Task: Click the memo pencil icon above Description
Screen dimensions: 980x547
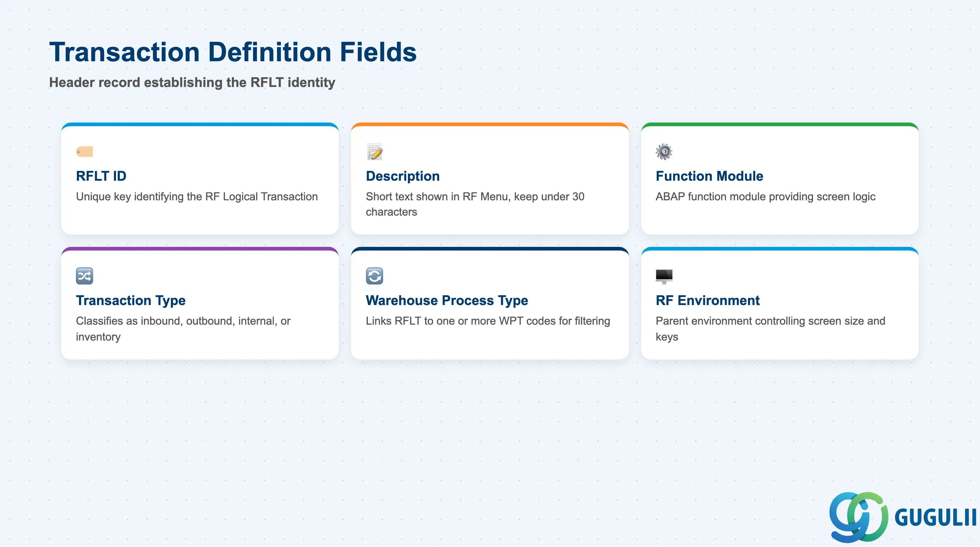Action: pos(374,152)
